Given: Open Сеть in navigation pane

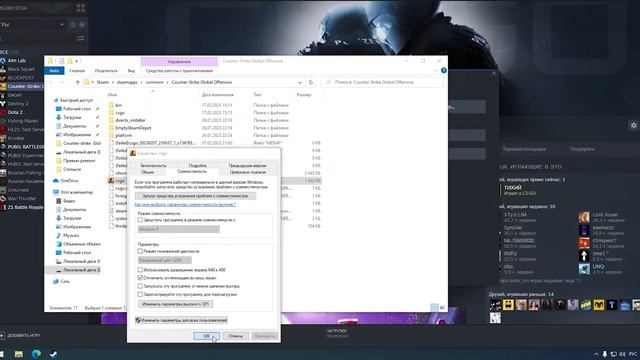Looking at the screenshot, I should [65, 281].
